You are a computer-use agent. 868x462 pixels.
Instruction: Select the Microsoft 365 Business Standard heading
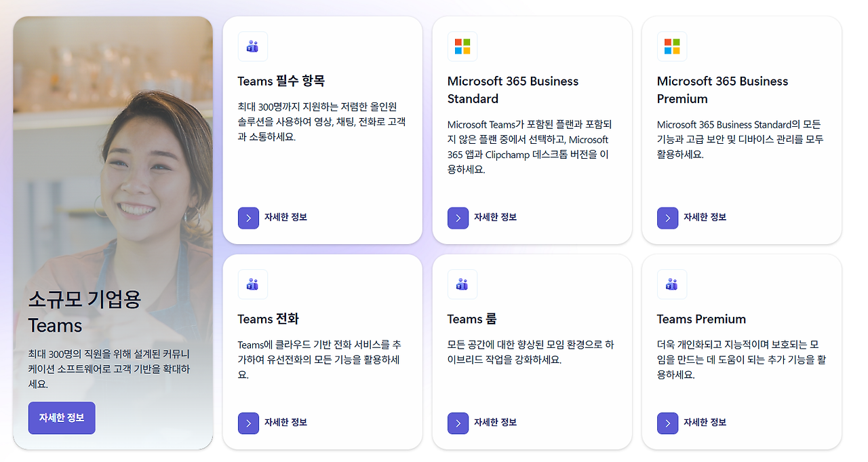pos(513,90)
